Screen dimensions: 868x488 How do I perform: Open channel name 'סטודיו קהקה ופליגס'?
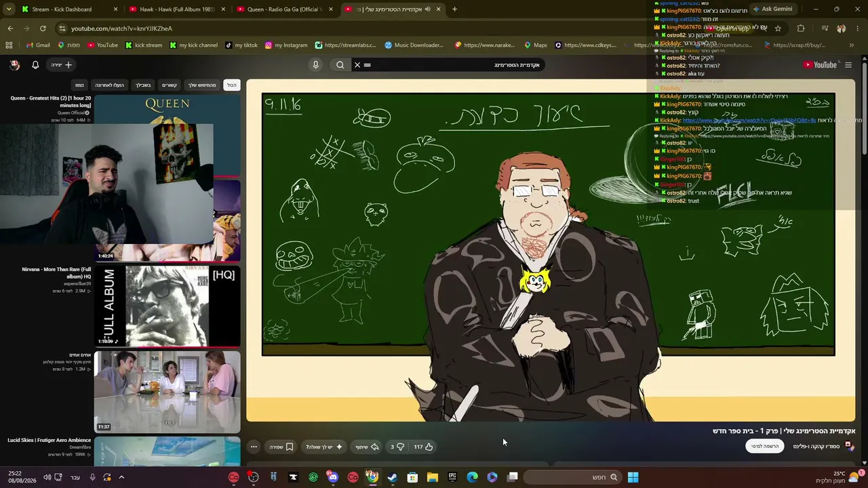(816, 446)
